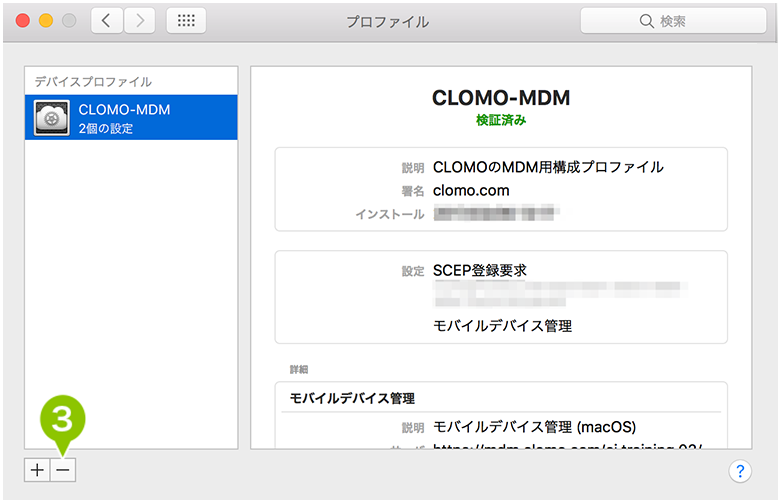Viewport: 778px width, 500px height.
Task: Click the CLOMO-MDM heading in the detail pane
Action: [x=501, y=98]
